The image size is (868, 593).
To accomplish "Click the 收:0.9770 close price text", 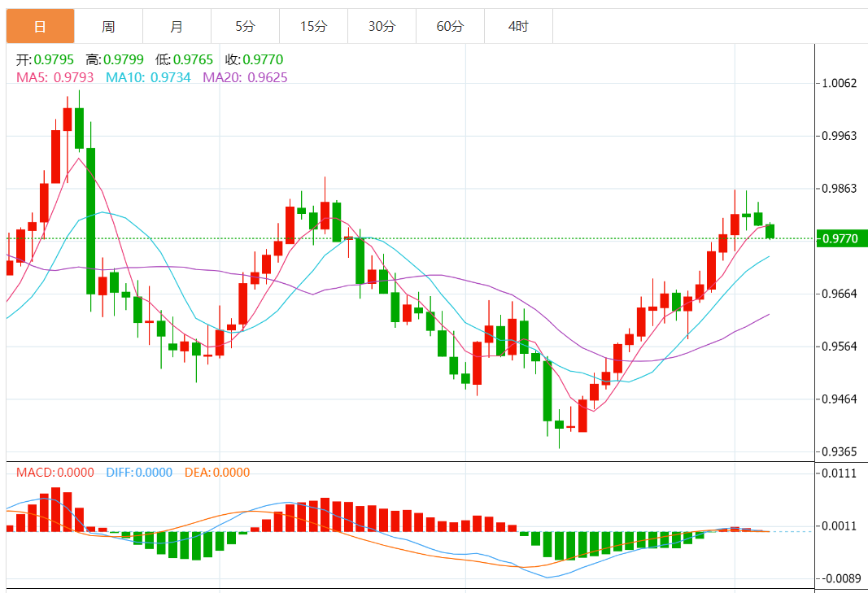I will [254, 59].
